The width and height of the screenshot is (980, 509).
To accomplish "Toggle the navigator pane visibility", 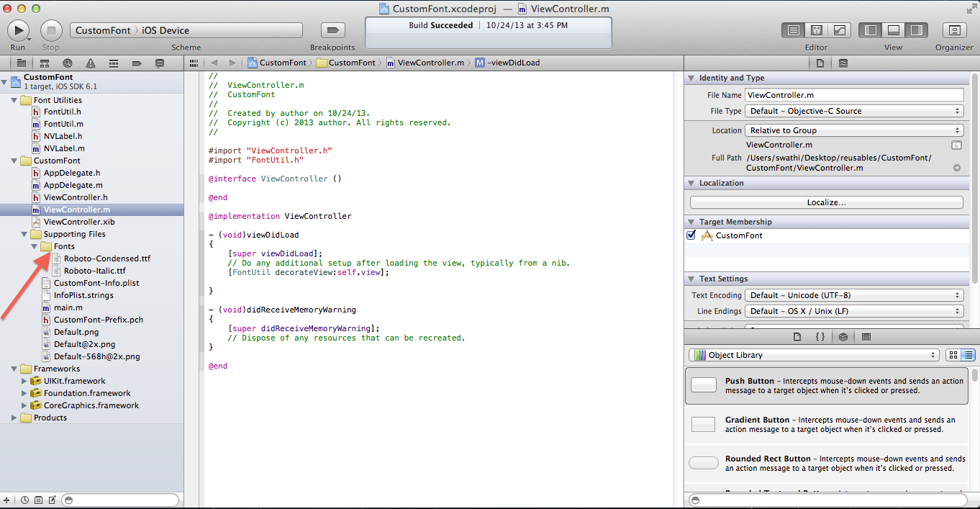I will (871, 30).
